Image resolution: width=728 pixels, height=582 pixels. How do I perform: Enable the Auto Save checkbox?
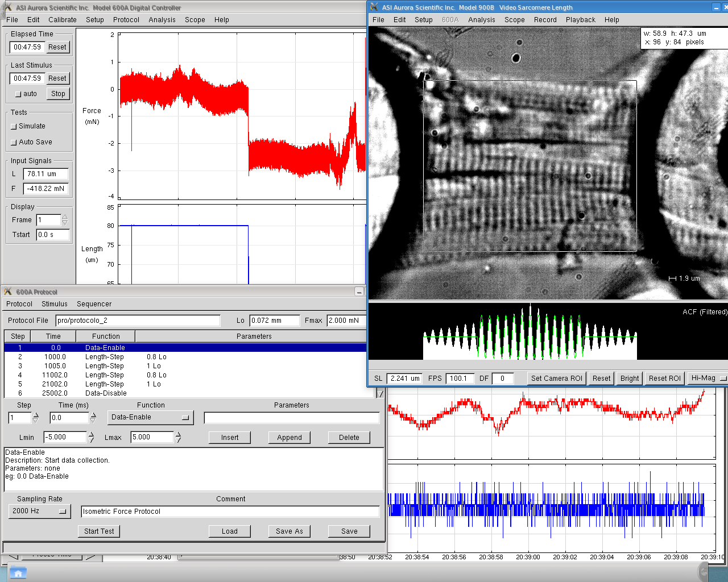point(14,143)
